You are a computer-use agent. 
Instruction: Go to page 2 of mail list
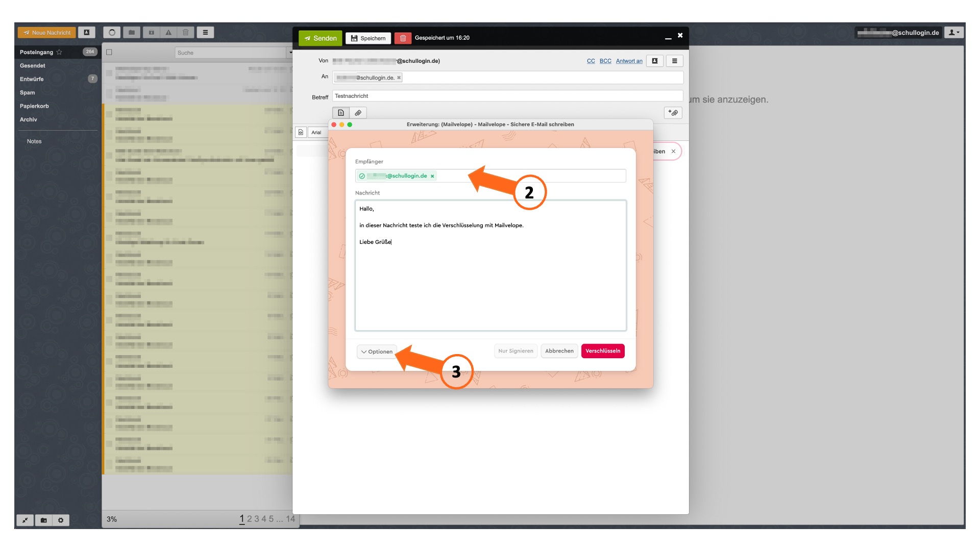click(x=250, y=519)
